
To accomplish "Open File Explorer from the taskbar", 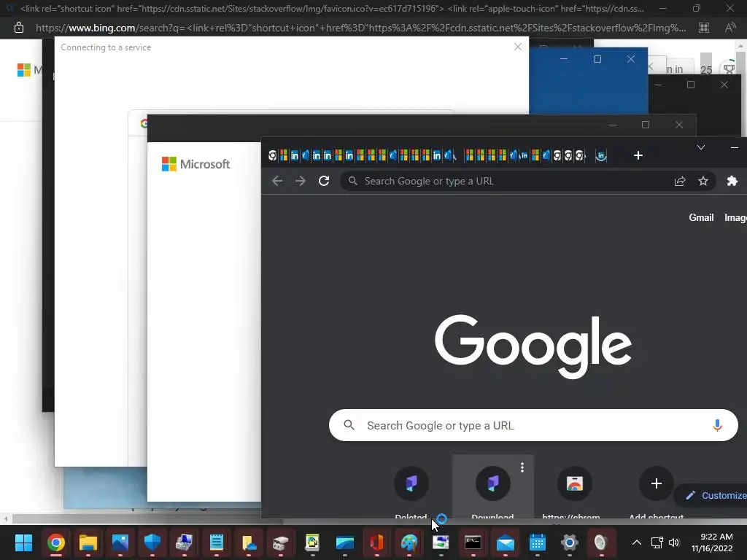I will coord(88,542).
